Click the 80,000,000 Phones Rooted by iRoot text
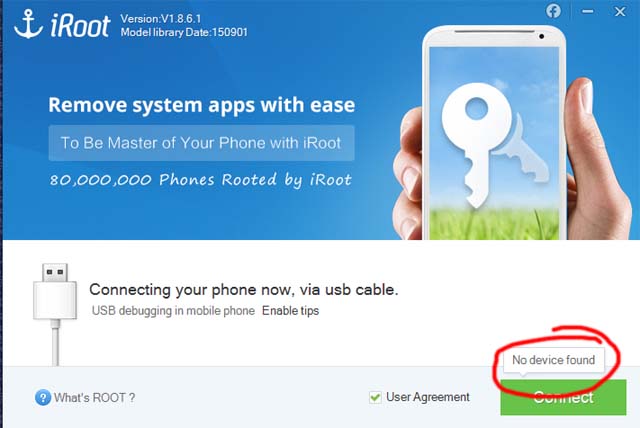This screenshot has height=428, width=640. click(x=200, y=180)
